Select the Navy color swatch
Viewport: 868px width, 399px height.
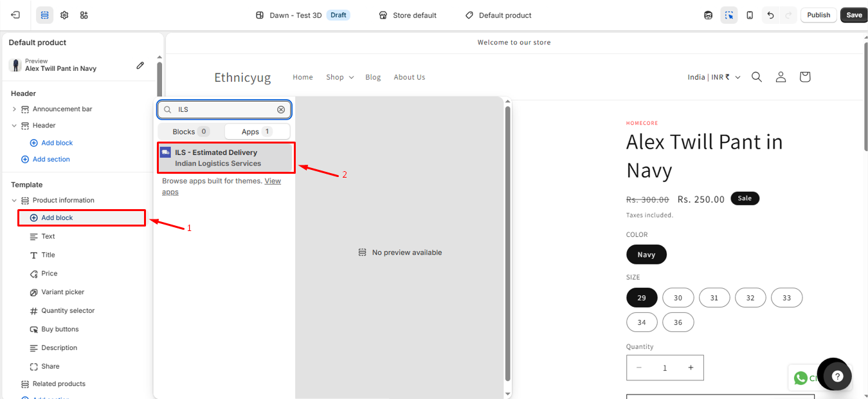click(646, 254)
